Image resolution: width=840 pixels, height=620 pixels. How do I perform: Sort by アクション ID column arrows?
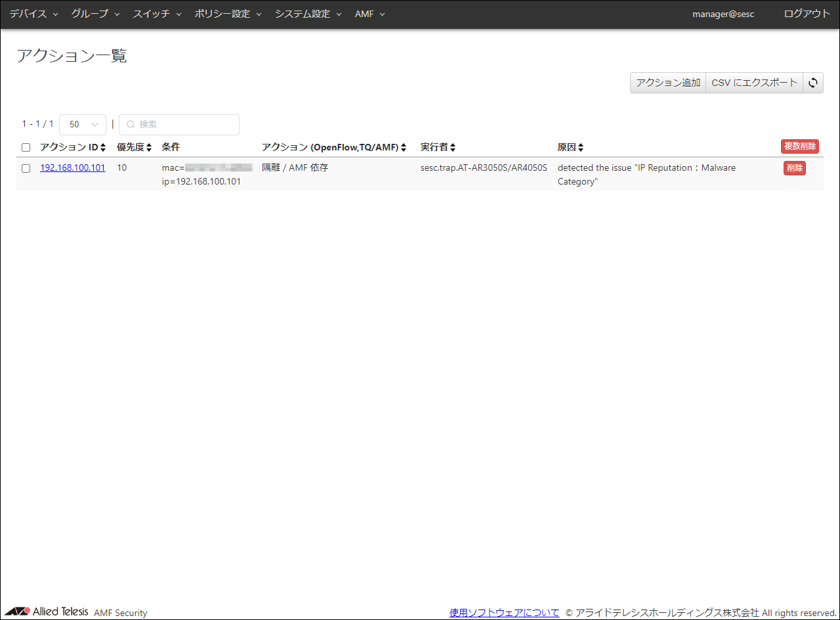103,148
